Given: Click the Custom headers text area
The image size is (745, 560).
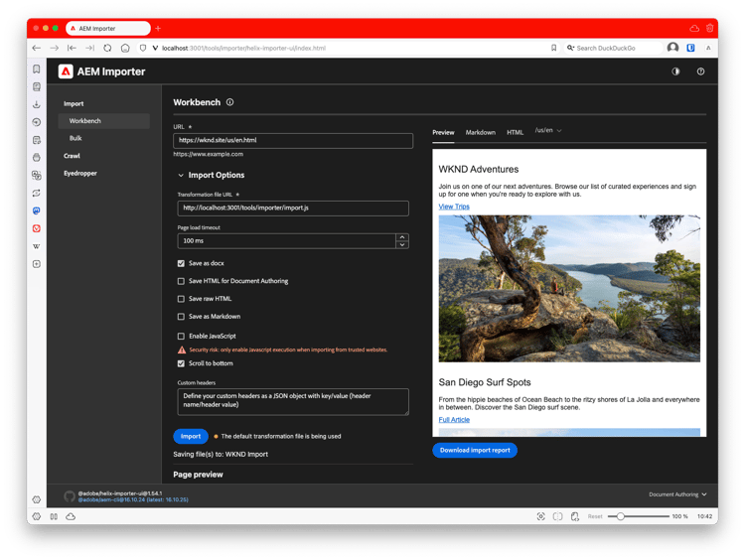Looking at the screenshot, I should (x=293, y=402).
